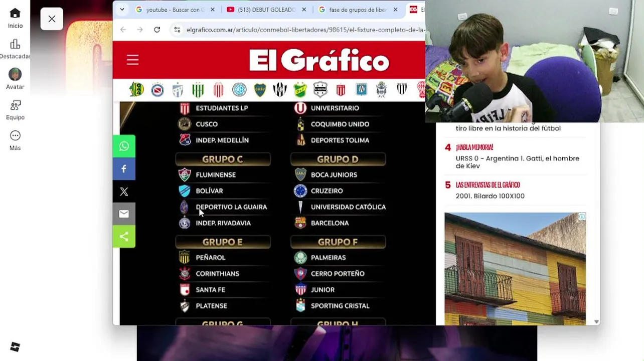Click the GRUPO F header
The width and height of the screenshot is (644, 361).
tap(338, 242)
